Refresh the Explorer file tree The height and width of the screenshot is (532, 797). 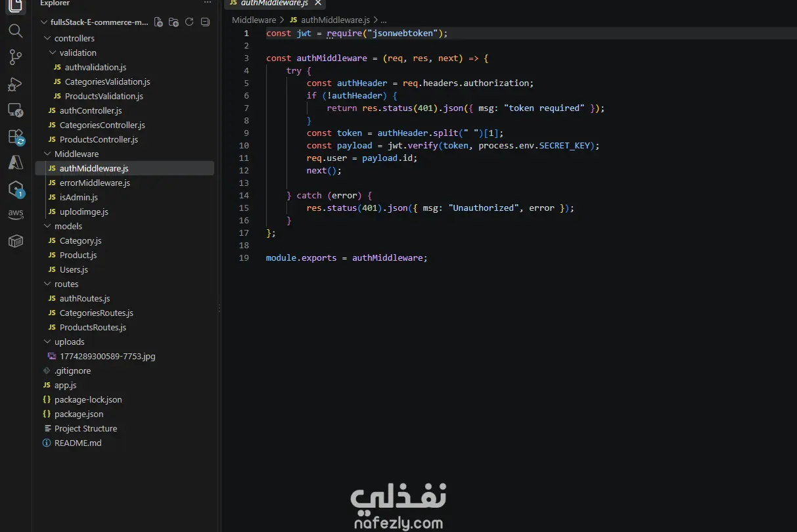tap(189, 22)
